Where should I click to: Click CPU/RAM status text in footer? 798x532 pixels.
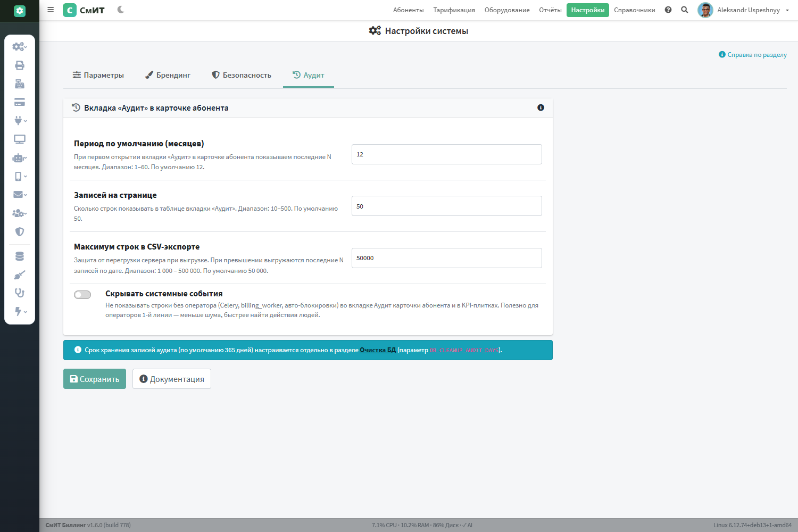coord(422,525)
